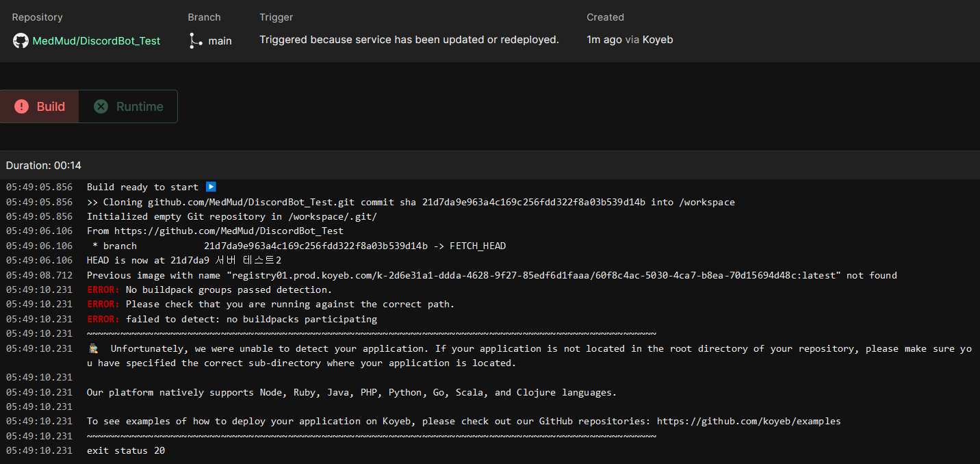Image resolution: width=980 pixels, height=464 pixels.
Task: Select the 'Previous image with name' not found line
Action: coord(491,275)
